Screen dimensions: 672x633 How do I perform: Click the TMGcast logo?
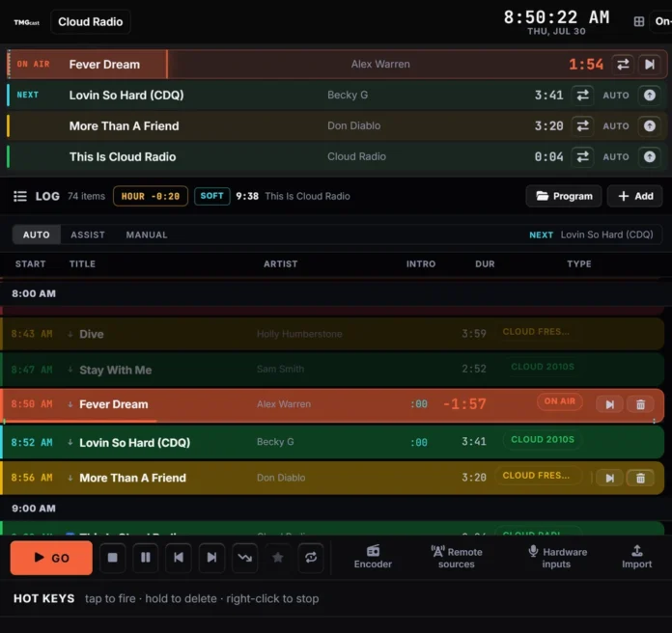pyautogui.click(x=27, y=22)
